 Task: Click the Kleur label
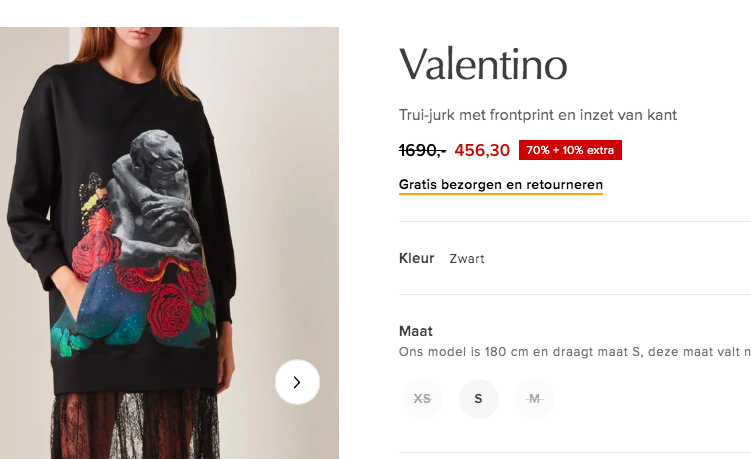pos(416,258)
